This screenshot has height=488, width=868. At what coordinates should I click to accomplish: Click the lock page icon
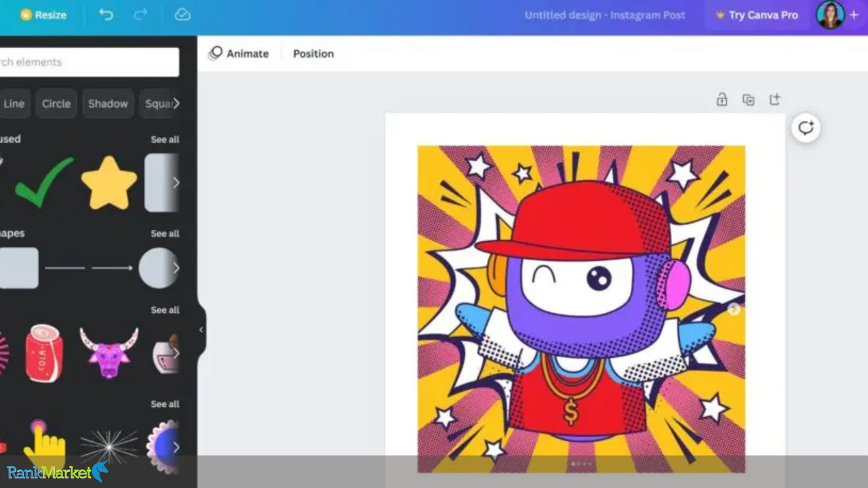(x=722, y=100)
